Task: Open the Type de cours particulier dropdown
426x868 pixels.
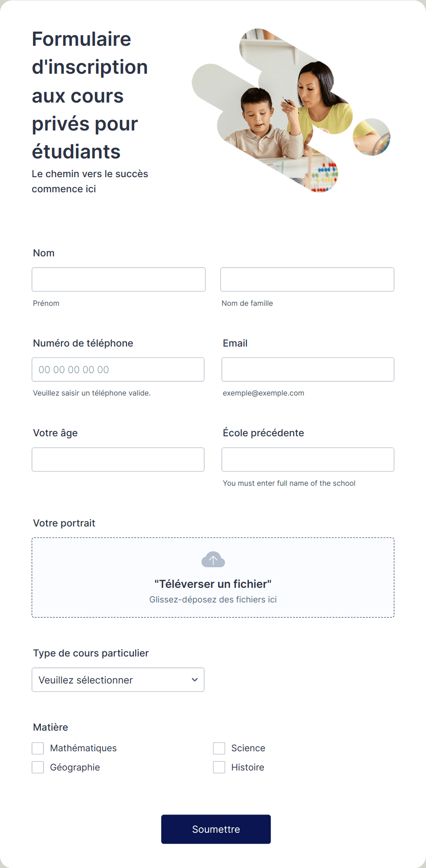Action: pyautogui.click(x=118, y=680)
